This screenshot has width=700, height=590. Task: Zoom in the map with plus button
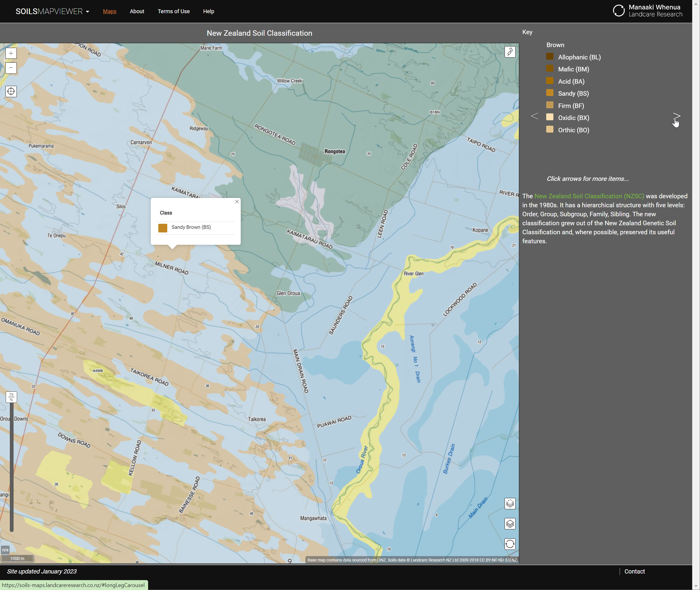coord(11,53)
